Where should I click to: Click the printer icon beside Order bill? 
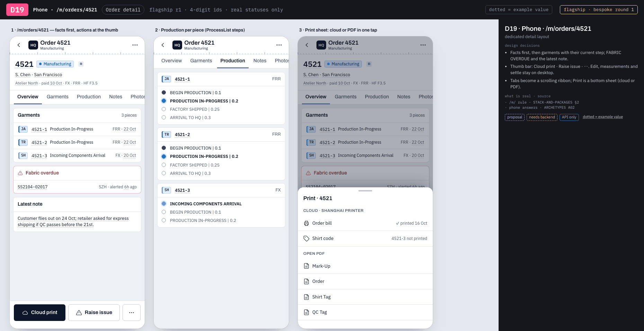click(306, 223)
